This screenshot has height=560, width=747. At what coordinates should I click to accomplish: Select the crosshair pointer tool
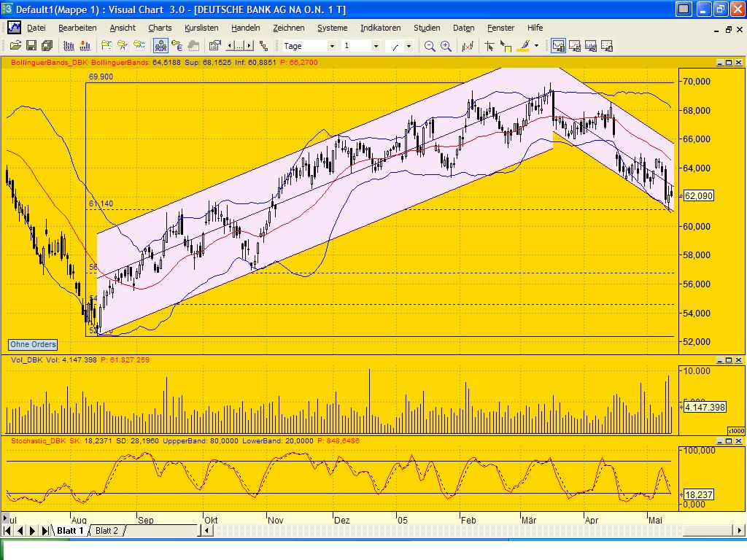489,46
